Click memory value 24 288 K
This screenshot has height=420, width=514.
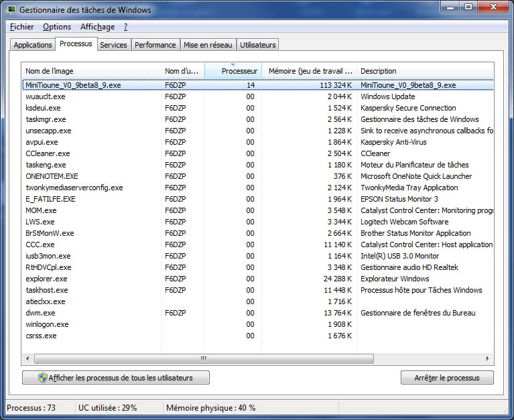tap(338, 279)
